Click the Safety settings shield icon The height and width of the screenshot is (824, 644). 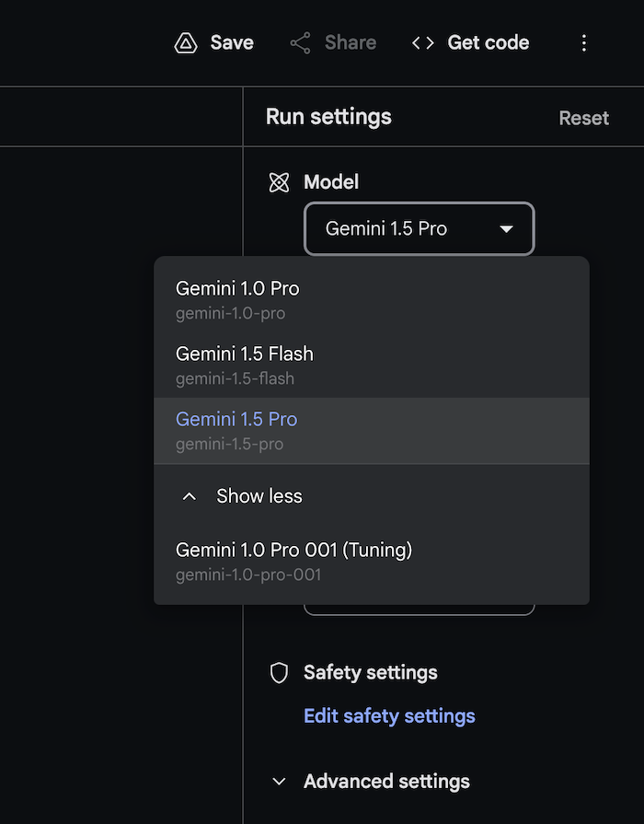point(279,673)
